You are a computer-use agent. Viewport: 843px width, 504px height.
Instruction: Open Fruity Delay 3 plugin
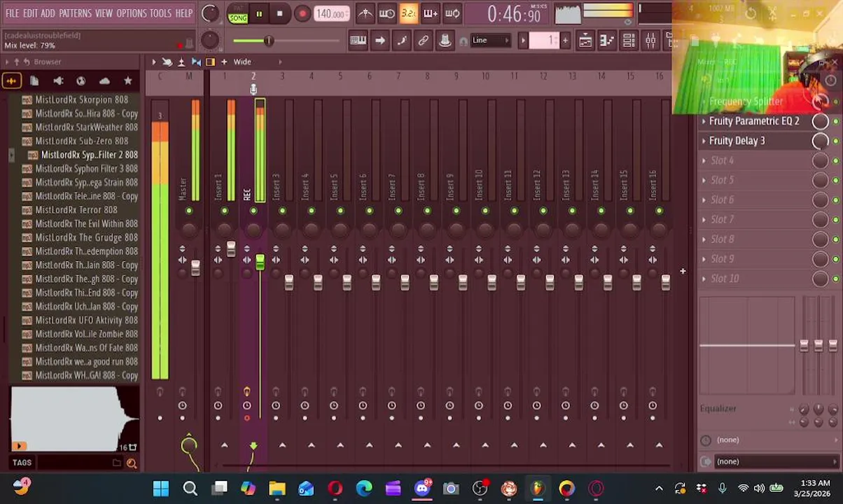click(737, 141)
